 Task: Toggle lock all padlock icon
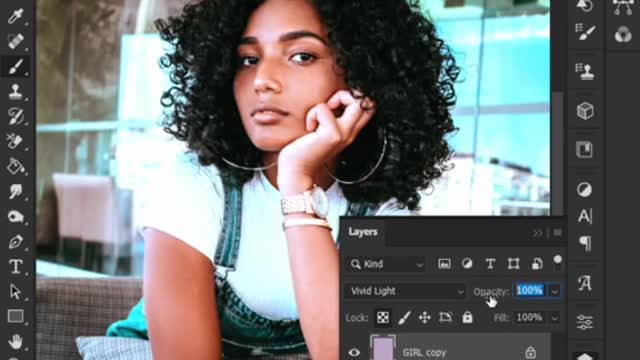pyautogui.click(x=467, y=317)
